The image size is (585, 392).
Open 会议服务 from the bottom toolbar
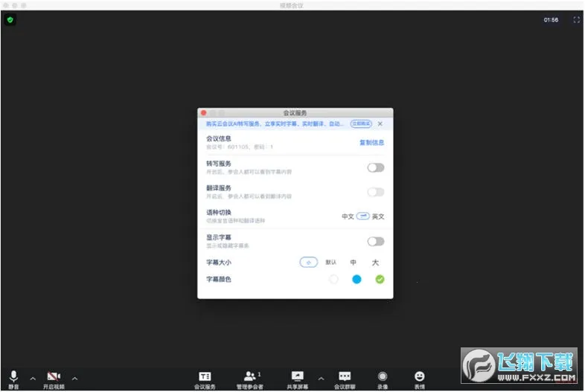pyautogui.click(x=205, y=376)
